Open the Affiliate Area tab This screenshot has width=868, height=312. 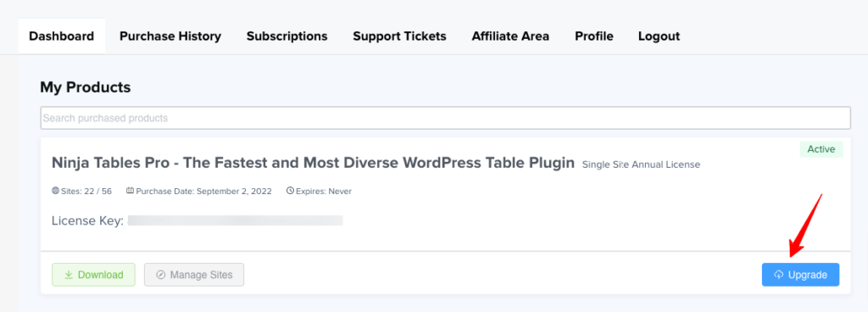[x=510, y=36]
